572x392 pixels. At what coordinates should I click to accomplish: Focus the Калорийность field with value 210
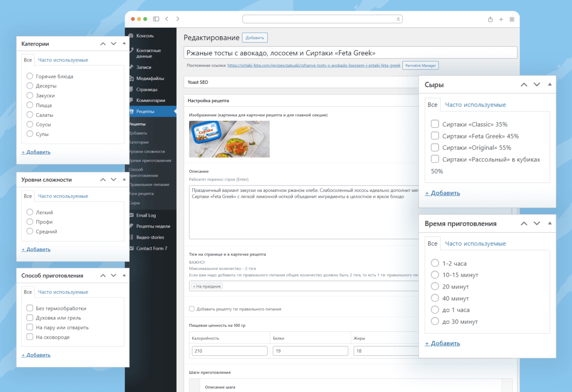pos(230,351)
